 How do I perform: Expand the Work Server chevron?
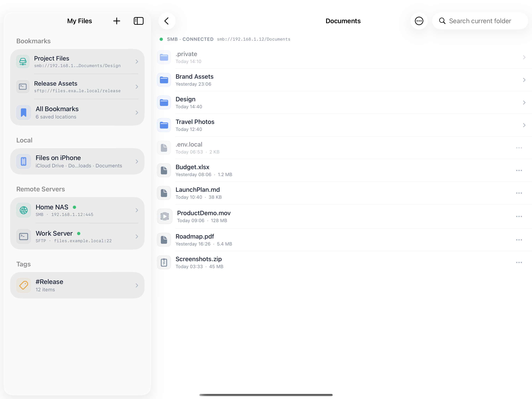coord(137,236)
